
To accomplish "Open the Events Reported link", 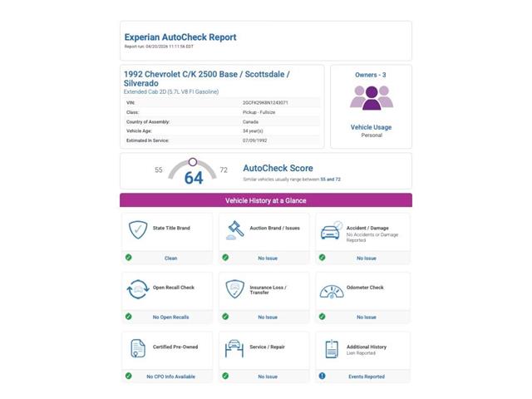I will point(366,377).
